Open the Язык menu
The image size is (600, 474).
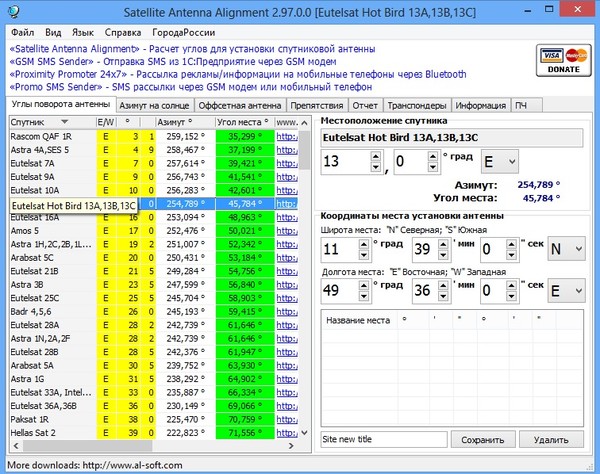(x=83, y=33)
